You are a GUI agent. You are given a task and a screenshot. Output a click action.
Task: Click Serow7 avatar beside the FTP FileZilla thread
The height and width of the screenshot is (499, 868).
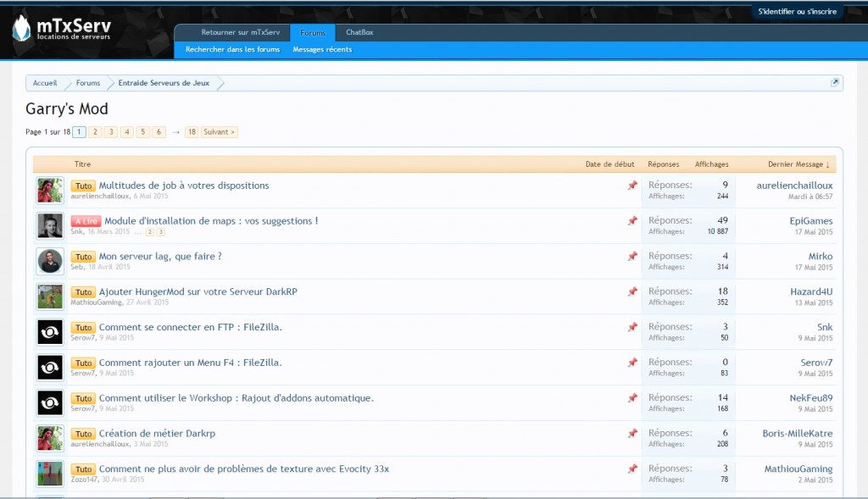(50, 332)
